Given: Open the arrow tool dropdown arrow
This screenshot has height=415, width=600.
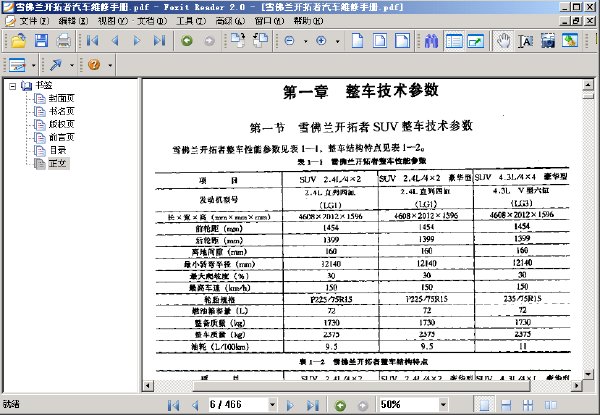Looking at the screenshot, I should pos(72,65).
